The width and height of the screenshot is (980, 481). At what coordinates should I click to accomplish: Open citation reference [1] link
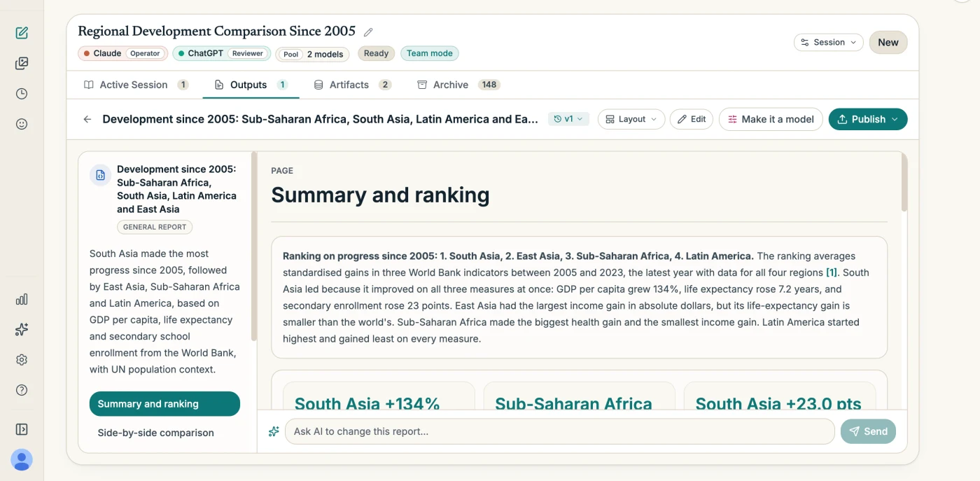(832, 272)
